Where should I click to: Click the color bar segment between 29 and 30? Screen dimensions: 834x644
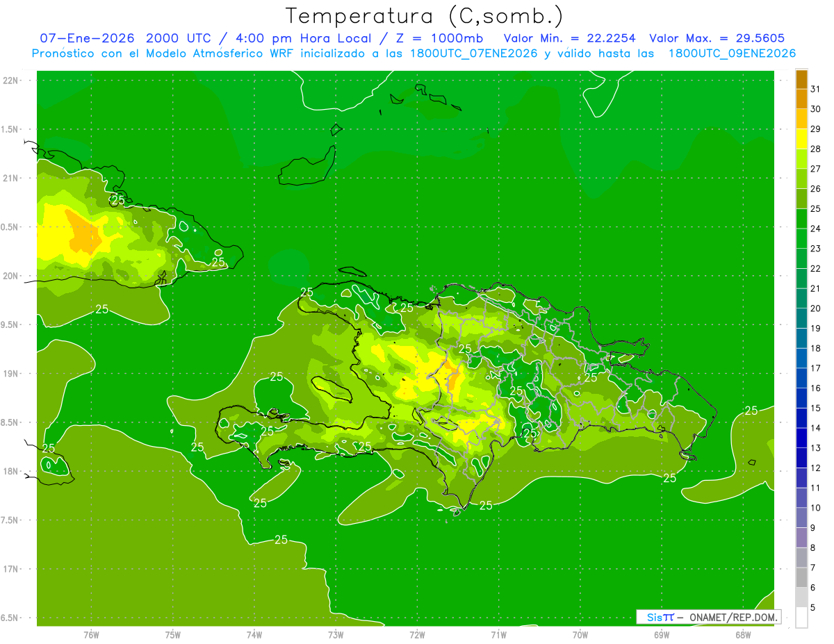point(801,119)
